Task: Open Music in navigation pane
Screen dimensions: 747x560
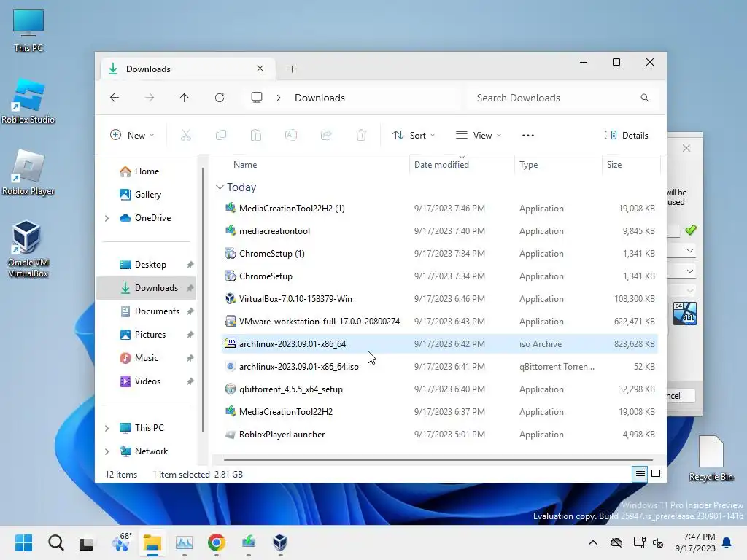Action: (146, 357)
